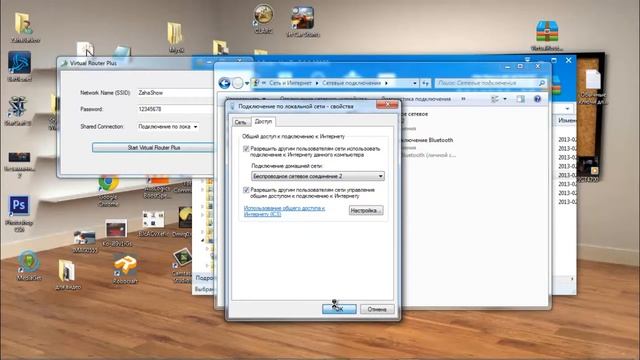Click Forward arrow in Network Connections window

[237, 83]
